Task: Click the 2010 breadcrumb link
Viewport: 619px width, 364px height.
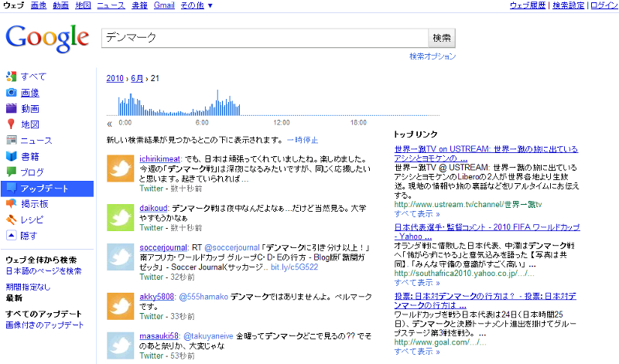Action: (x=115, y=79)
